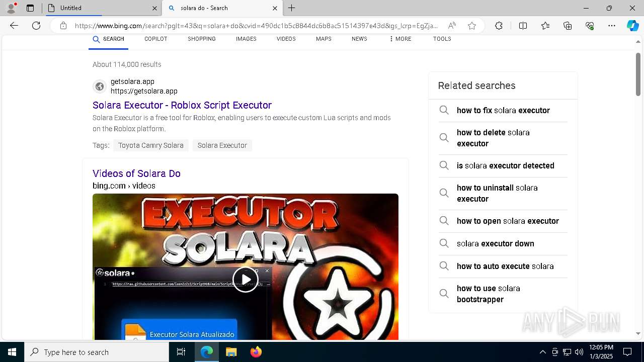The image size is (644, 362).
Task: Close the solara do - Search tab
Action: 275,8
